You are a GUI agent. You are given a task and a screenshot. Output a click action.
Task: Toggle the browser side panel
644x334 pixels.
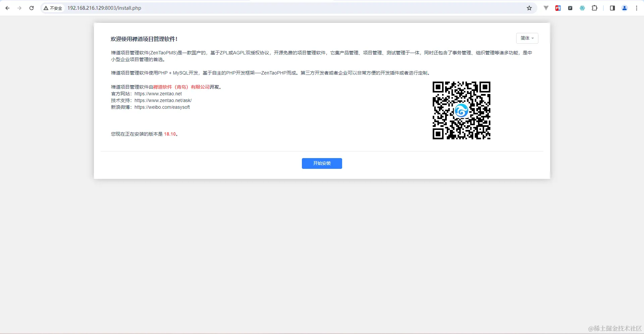612,8
